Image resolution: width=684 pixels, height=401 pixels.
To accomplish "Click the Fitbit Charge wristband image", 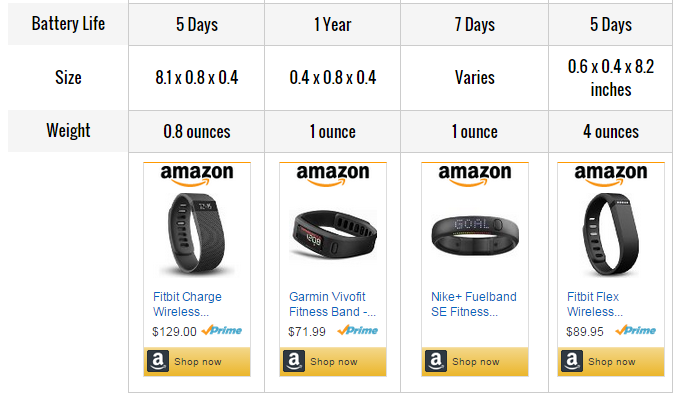I will (x=196, y=233).
